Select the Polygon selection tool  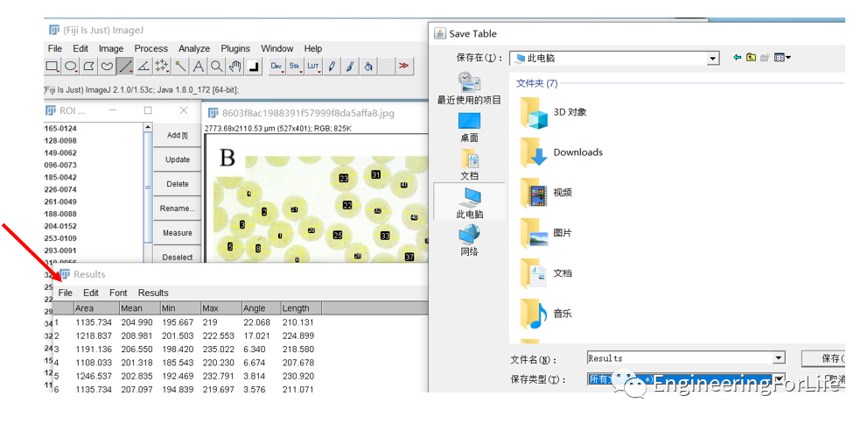tap(88, 67)
